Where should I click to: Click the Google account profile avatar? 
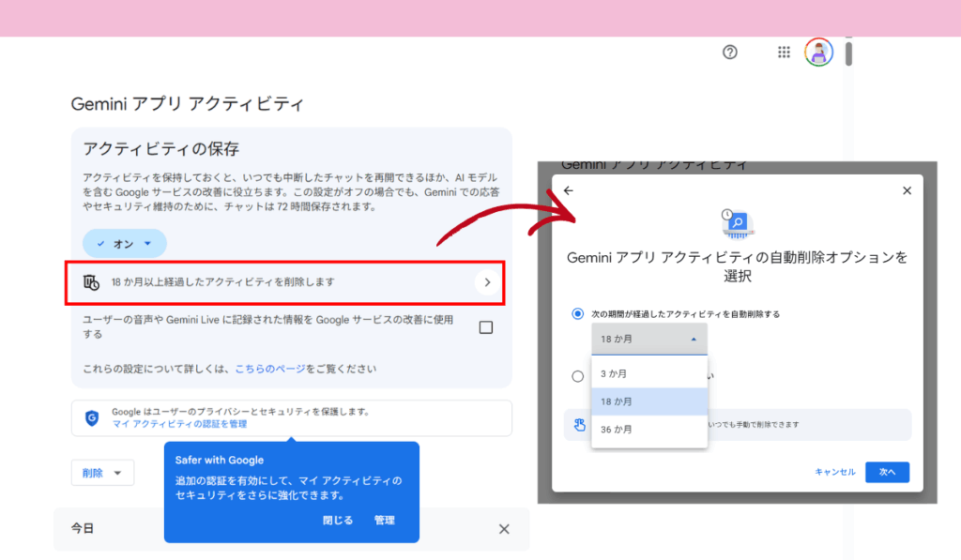(818, 53)
